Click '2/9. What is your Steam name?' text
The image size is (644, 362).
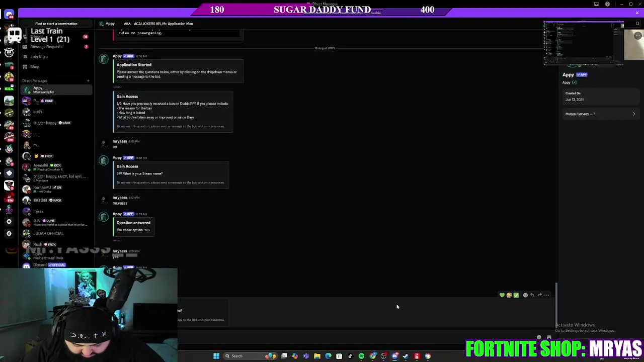click(x=140, y=173)
